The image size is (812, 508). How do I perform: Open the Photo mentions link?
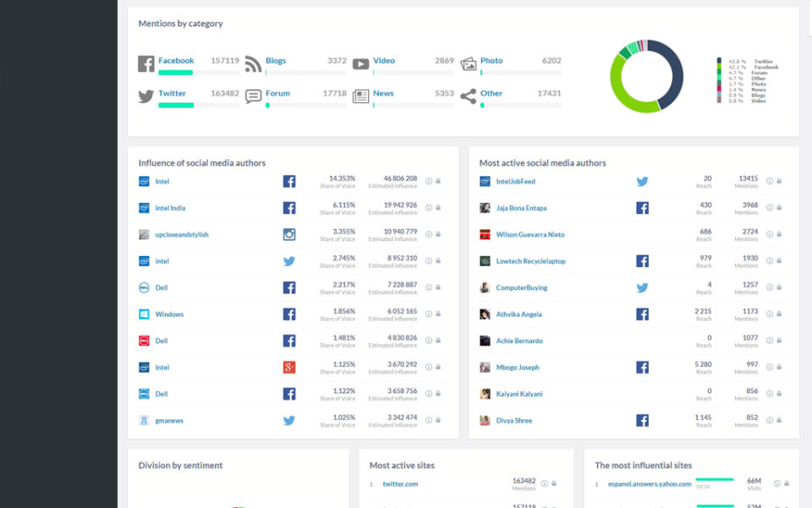pyautogui.click(x=491, y=61)
